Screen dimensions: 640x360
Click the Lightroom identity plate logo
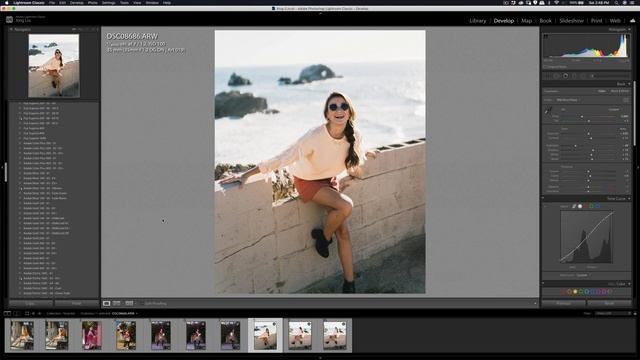pyautogui.click(x=9, y=19)
